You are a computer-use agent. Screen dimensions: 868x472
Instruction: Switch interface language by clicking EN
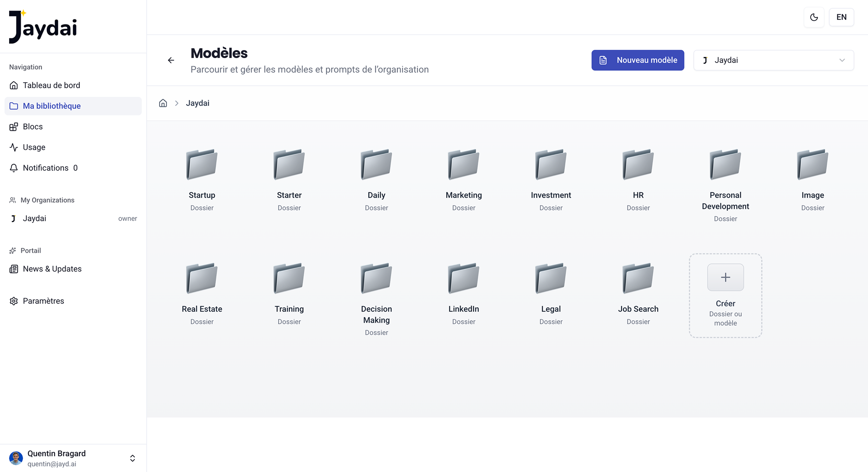click(x=841, y=17)
